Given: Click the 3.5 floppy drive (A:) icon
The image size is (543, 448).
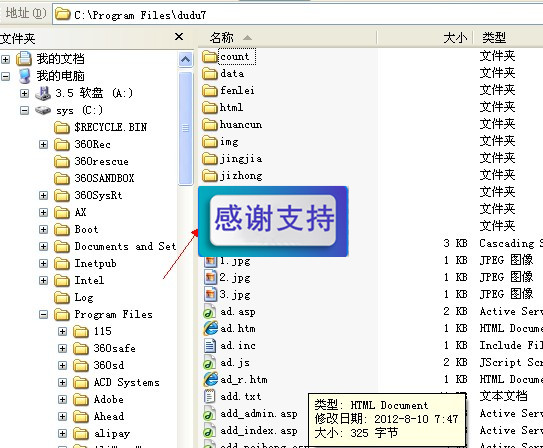Looking at the screenshot, I should 43,93.
